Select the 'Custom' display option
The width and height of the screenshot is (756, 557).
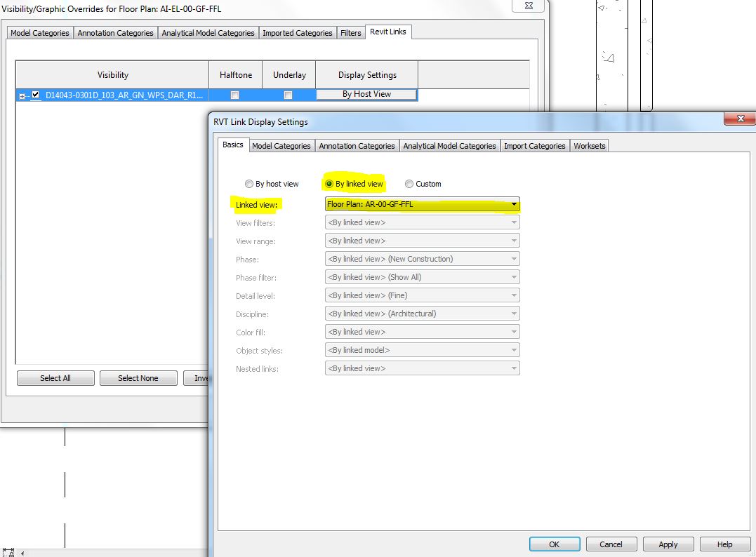(x=409, y=183)
